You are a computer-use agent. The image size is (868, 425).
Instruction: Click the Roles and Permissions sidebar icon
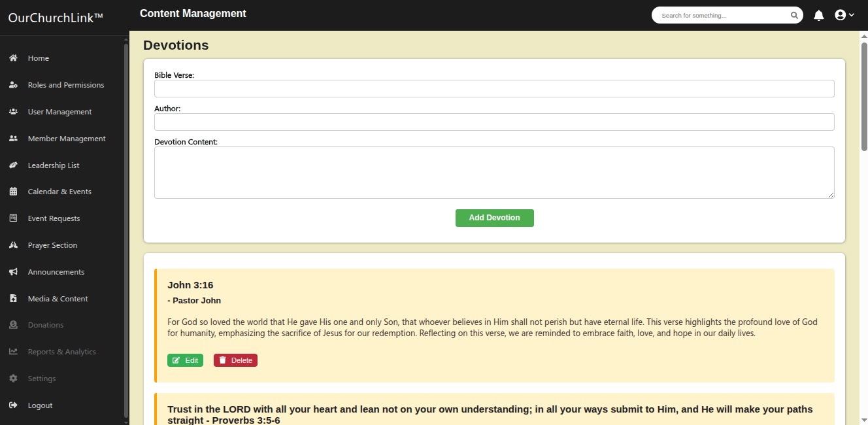click(13, 85)
